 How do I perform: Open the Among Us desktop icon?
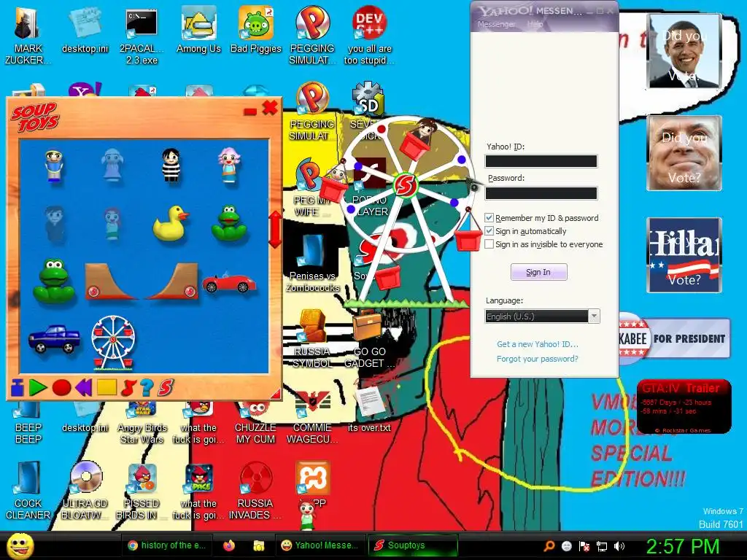(x=198, y=29)
